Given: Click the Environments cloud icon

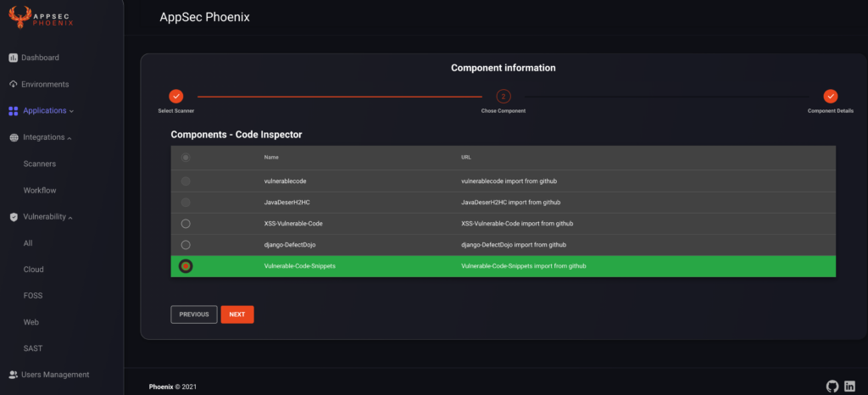Looking at the screenshot, I should [14, 84].
